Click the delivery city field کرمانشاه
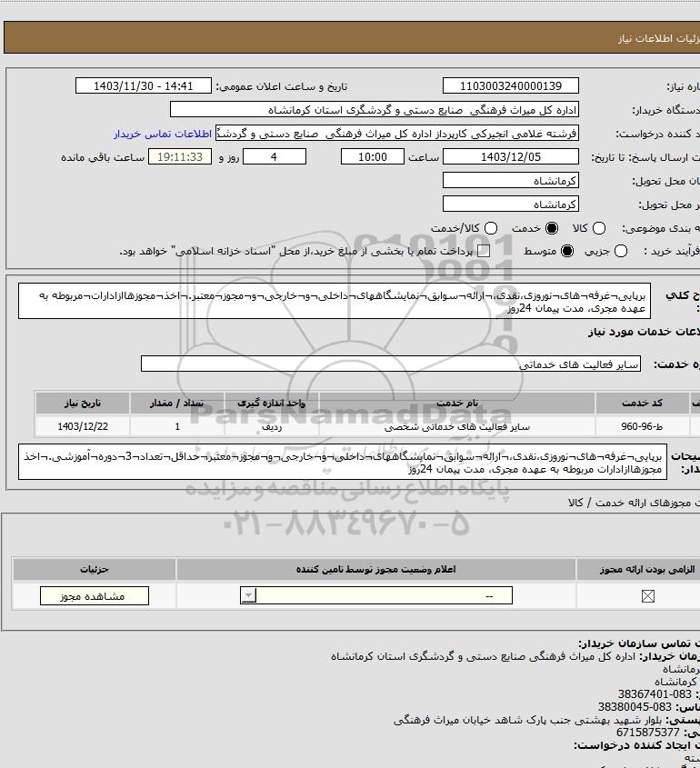 tap(510, 204)
